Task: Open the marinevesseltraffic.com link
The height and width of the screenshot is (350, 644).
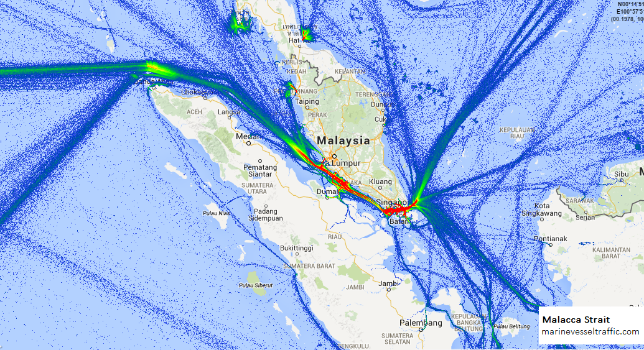Action: tap(590, 332)
